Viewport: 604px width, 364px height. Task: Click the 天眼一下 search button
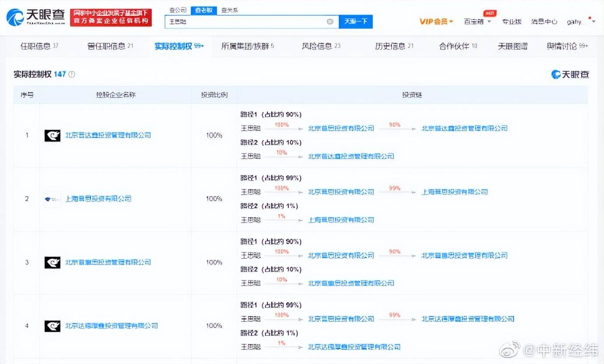coord(356,21)
